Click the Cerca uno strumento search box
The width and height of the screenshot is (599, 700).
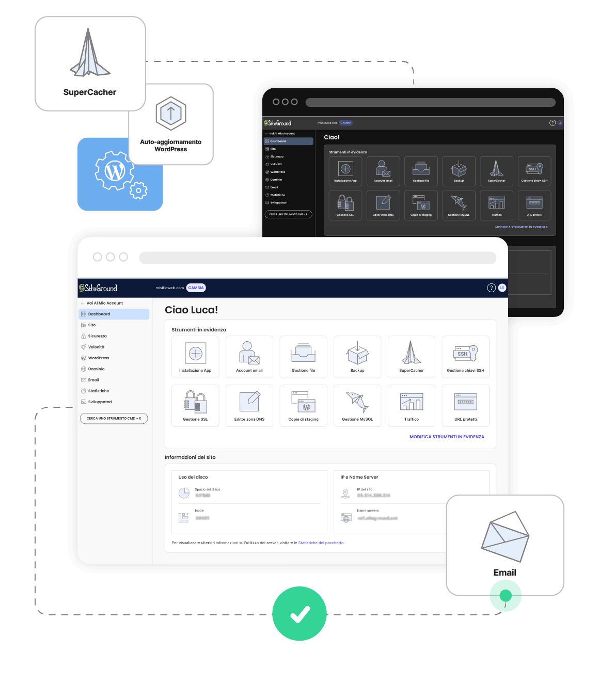(114, 419)
